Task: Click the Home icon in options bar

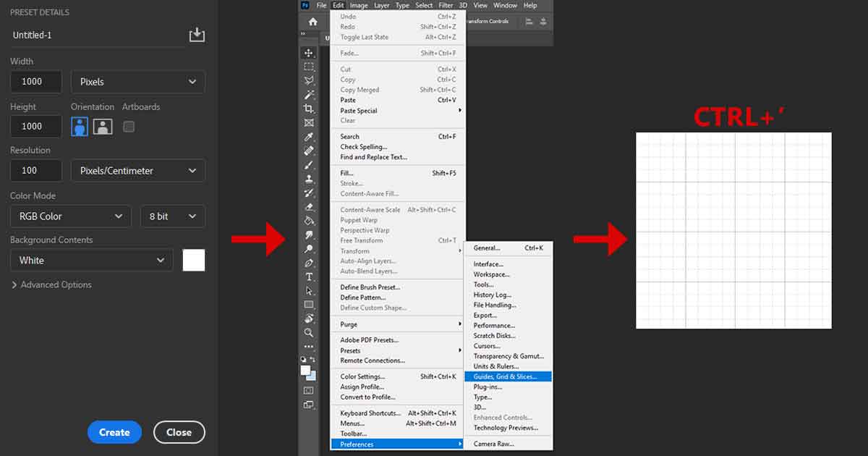Action: pyautogui.click(x=312, y=22)
